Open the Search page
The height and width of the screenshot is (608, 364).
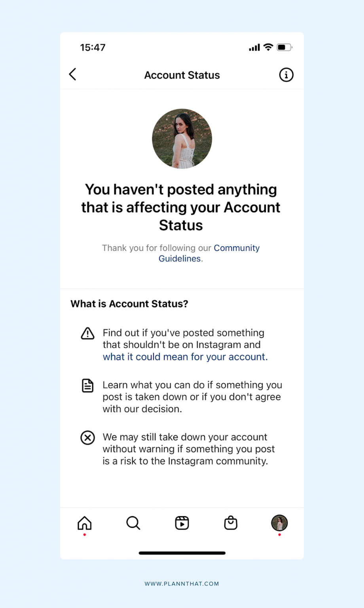[133, 523]
